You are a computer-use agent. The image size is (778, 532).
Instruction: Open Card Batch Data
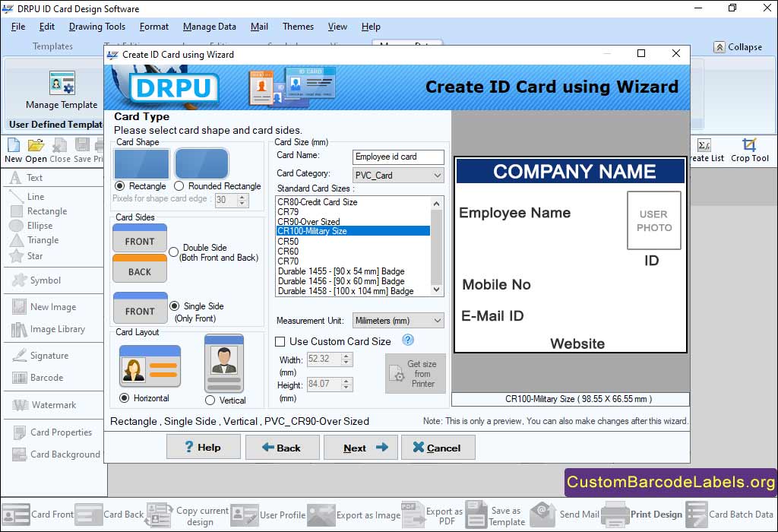coord(729,515)
